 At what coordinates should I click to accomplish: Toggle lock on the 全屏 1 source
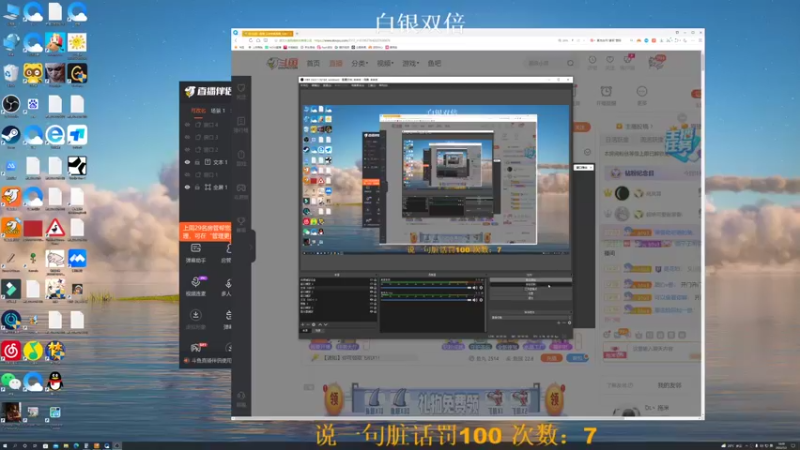coord(197,187)
